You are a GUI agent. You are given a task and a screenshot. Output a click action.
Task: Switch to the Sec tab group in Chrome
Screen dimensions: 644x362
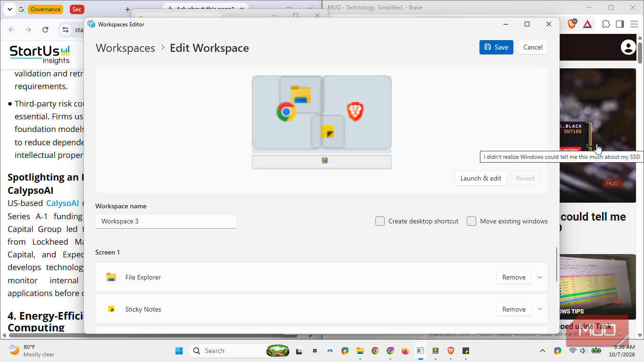click(77, 9)
